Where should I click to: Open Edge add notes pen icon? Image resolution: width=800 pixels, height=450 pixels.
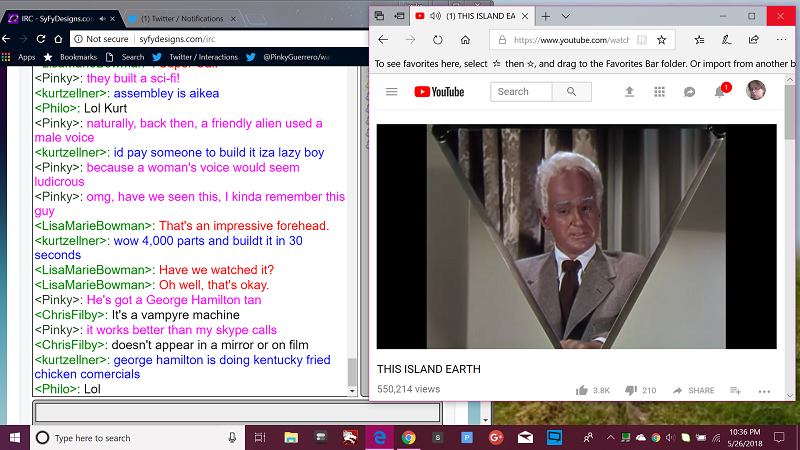(x=727, y=40)
